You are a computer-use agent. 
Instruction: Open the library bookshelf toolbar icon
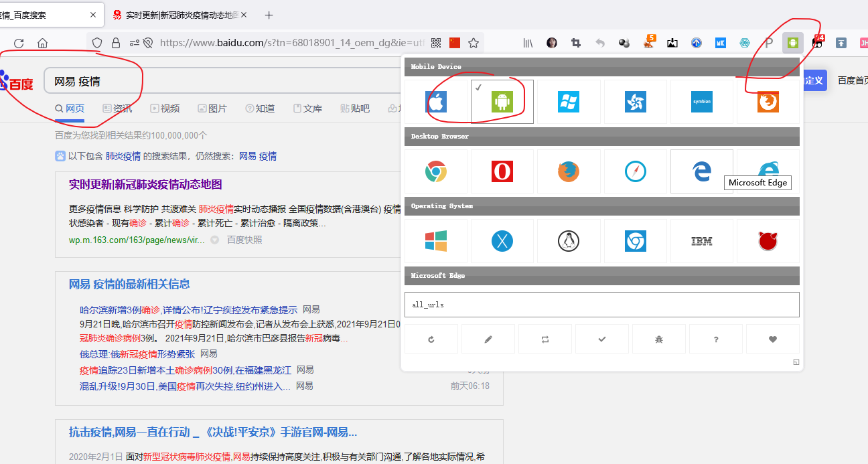(x=528, y=43)
